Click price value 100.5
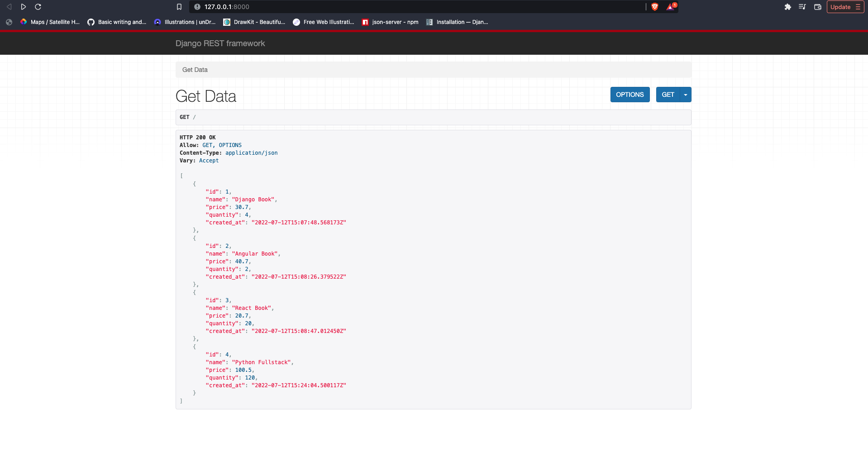The height and width of the screenshot is (470, 868). pyautogui.click(x=243, y=370)
